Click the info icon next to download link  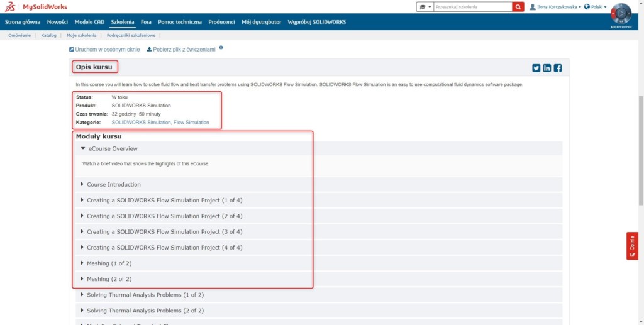click(221, 48)
